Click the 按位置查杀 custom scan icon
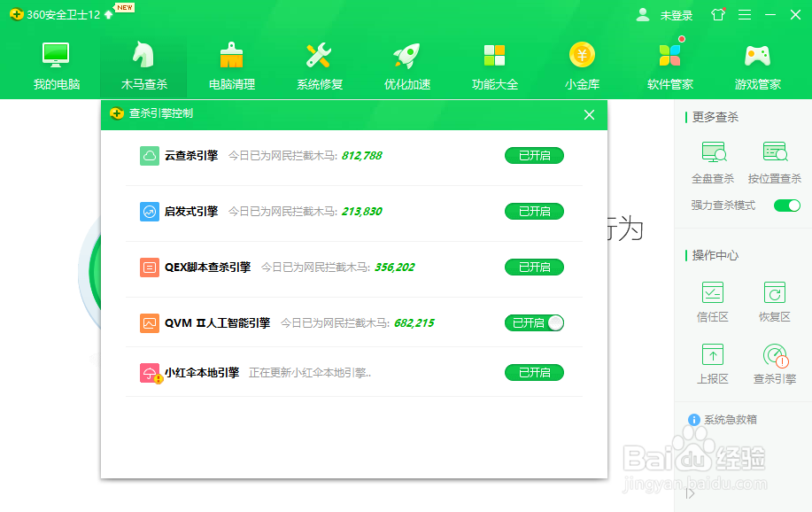Screen dimensions: 812x512 (x=775, y=151)
